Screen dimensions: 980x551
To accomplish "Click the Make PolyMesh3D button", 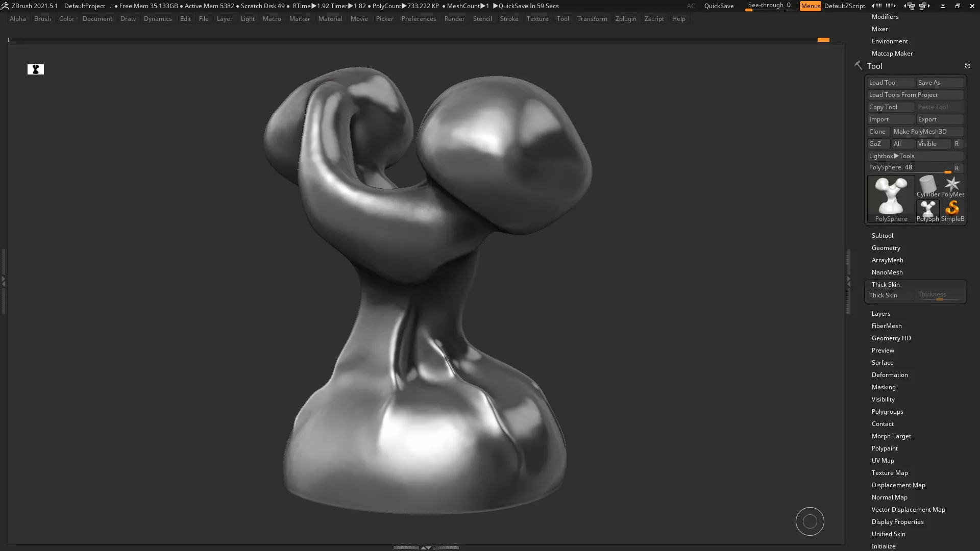I will pos(927,132).
